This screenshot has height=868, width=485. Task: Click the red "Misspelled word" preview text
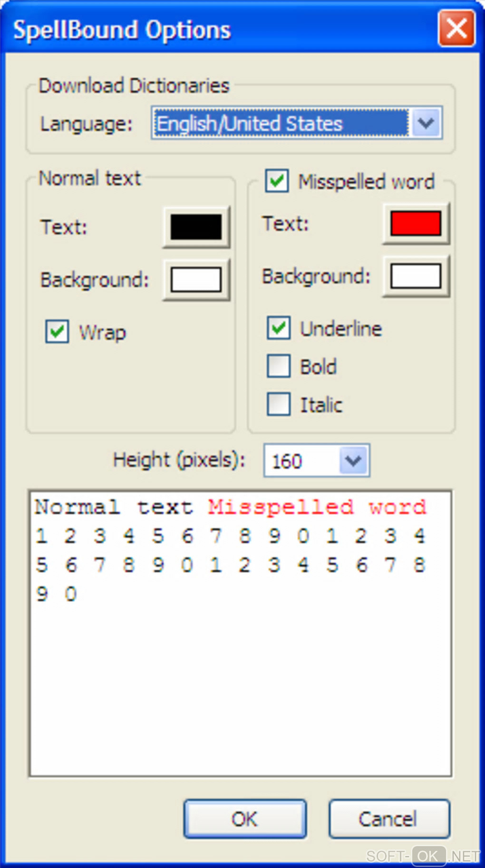coord(317,507)
